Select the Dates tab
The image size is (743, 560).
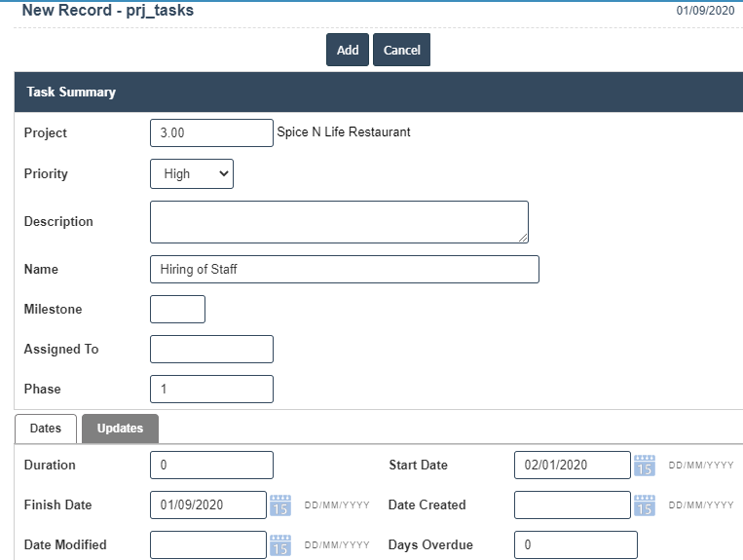tap(46, 429)
